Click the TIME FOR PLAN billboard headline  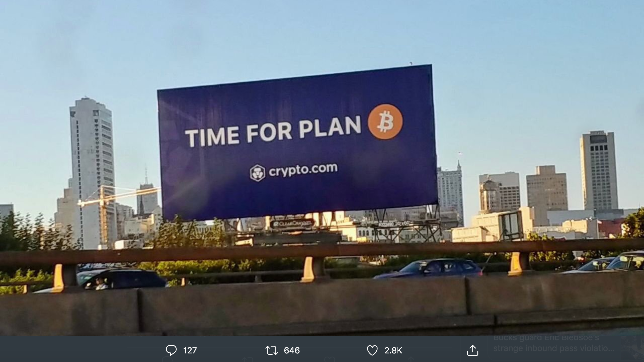pos(273,132)
